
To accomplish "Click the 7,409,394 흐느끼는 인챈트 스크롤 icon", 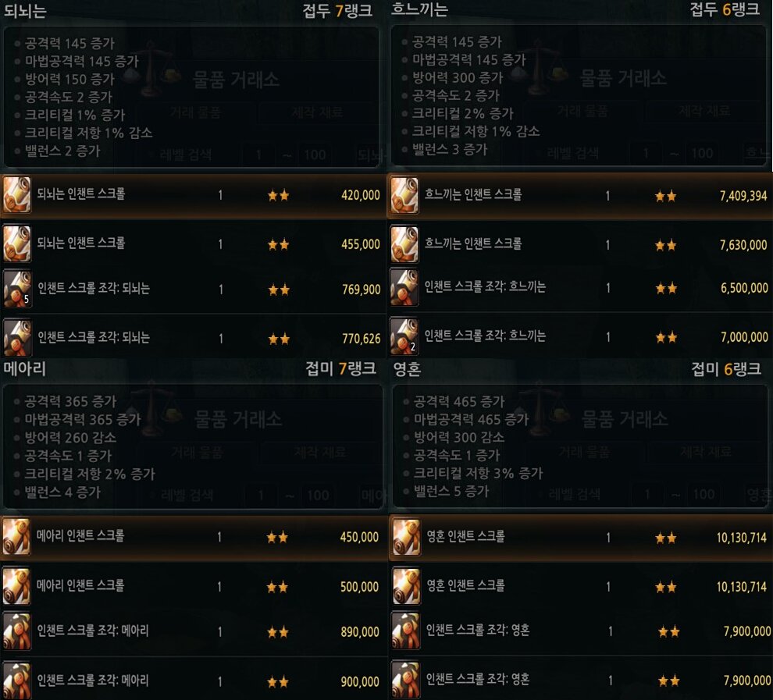I will click(404, 195).
